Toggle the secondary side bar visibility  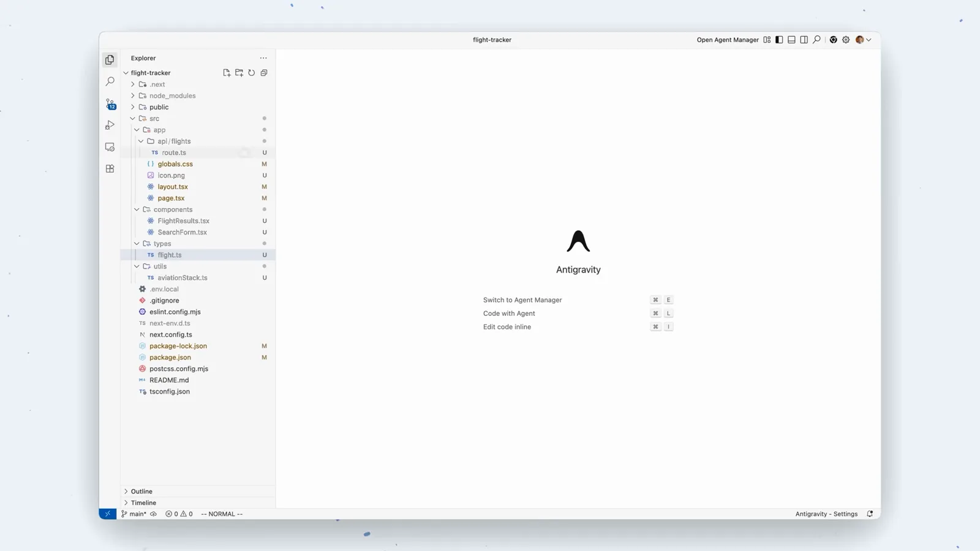[804, 40]
